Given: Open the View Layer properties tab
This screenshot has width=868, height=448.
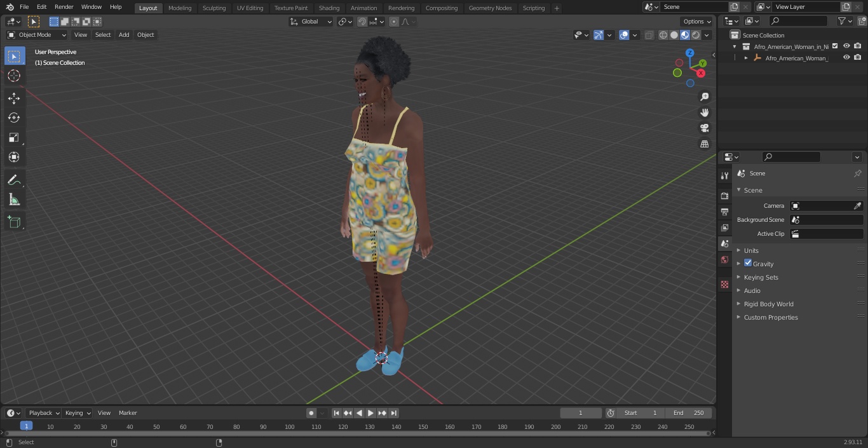Looking at the screenshot, I should point(724,227).
